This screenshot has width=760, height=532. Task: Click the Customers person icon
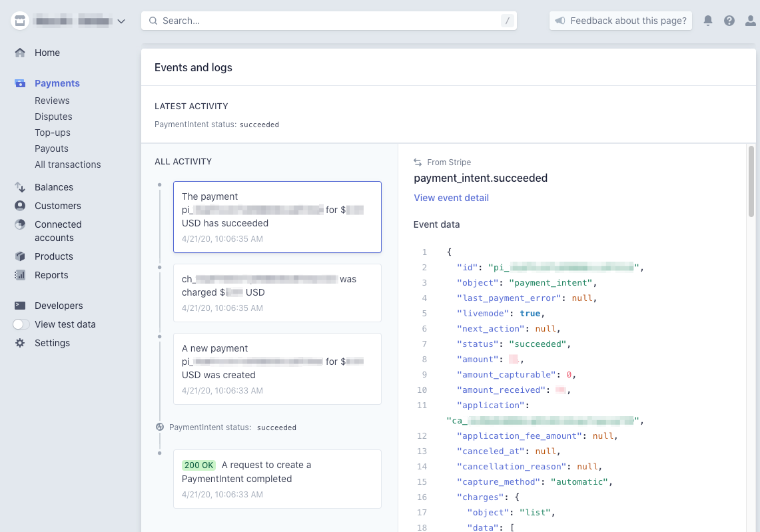[x=20, y=206]
